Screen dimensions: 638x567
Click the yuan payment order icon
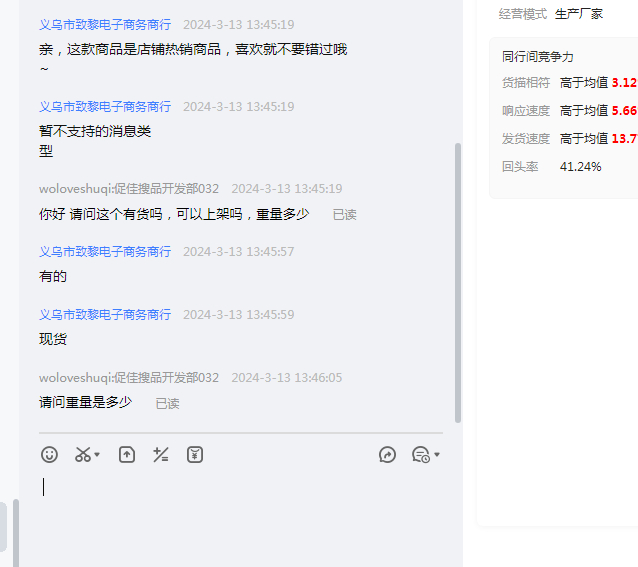195,455
